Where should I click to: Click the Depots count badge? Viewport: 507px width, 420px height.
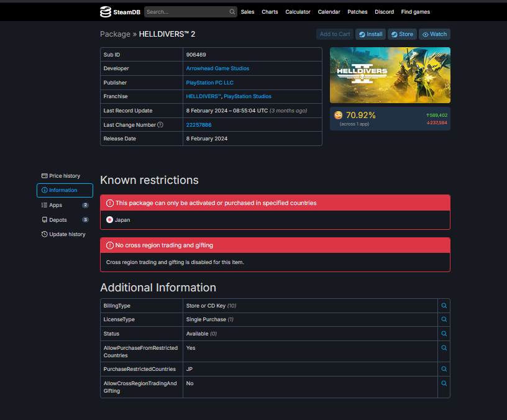coord(85,220)
